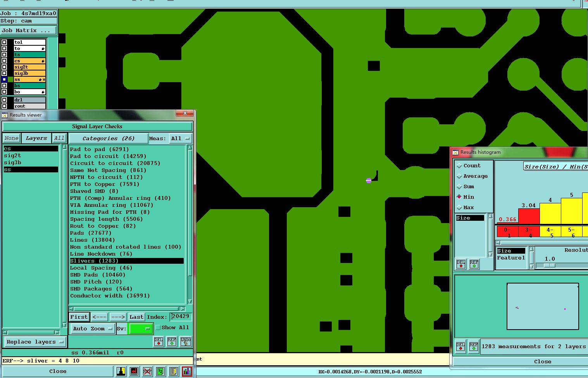The width and height of the screenshot is (588, 378).
Task: Select the 'rout' layer name
Action: click(29, 106)
